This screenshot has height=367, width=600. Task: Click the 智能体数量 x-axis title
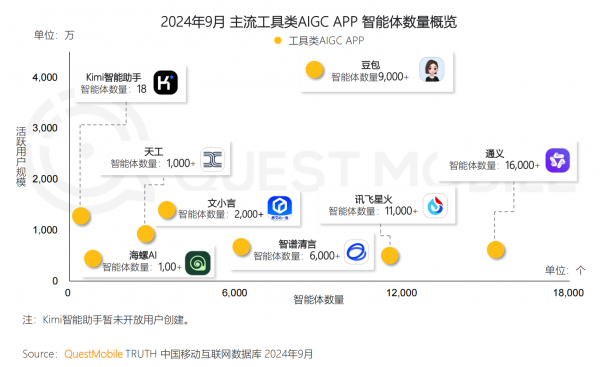(x=319, y=300)
